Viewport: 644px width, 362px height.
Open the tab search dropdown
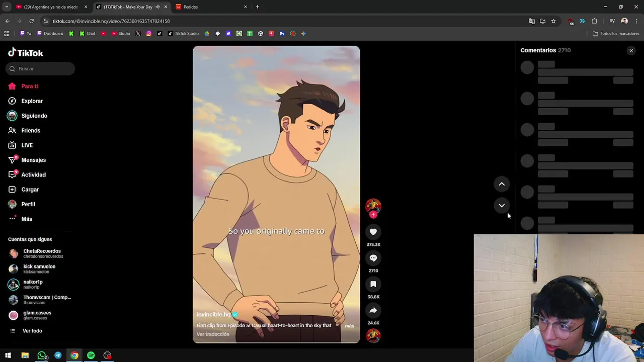[x=7, y=7]
